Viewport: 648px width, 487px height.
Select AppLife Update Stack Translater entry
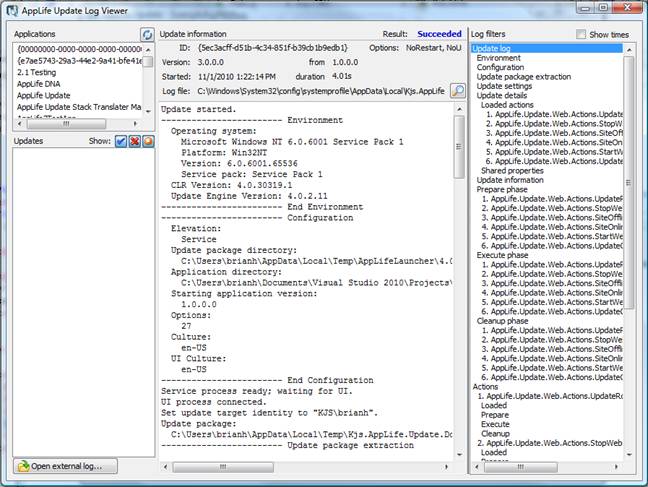click(79, 107)
